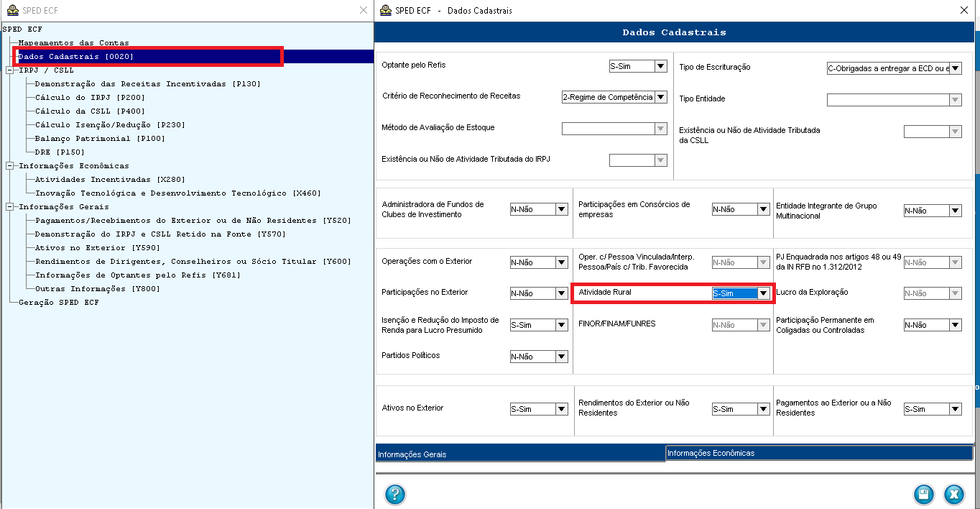Open Existência de Atividade Tributada da CSLL dropdown

[956, 132]
